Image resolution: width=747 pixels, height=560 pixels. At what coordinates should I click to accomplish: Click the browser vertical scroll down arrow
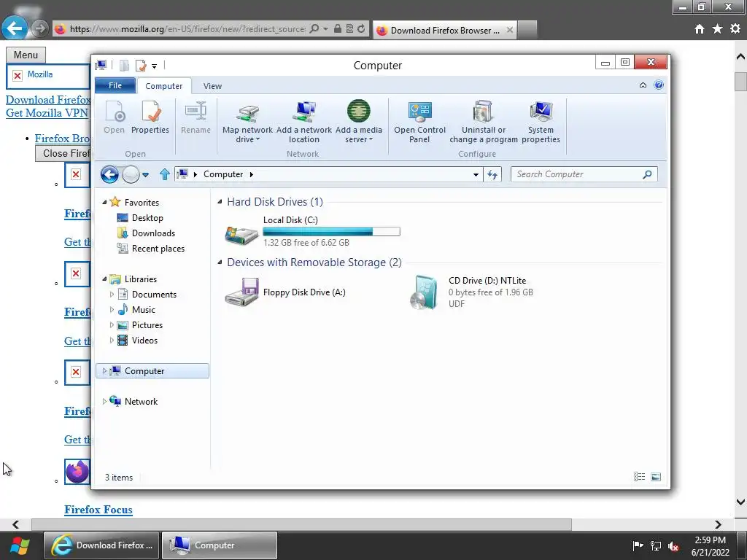coord(740,502)
